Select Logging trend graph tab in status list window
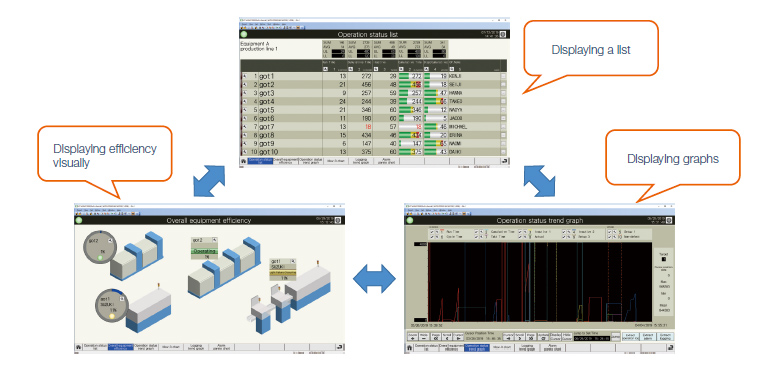 [x=361, y=161]
